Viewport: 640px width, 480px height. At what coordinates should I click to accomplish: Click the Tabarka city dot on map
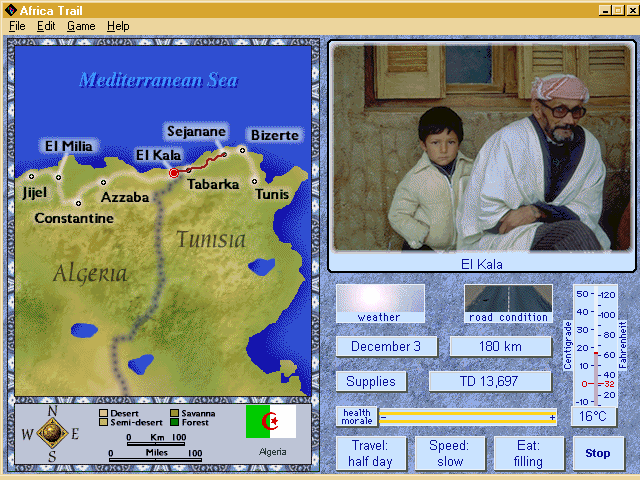pos(189,171)
